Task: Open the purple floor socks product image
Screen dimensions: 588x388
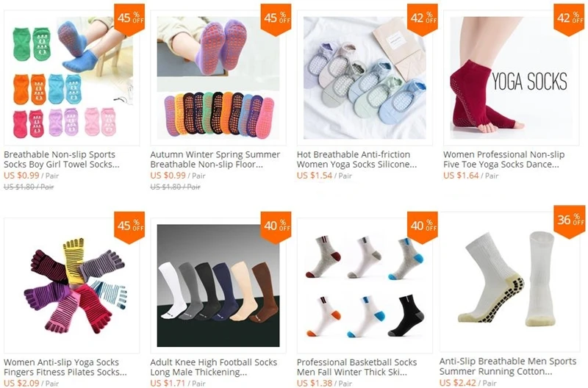Action: [218, 78]
